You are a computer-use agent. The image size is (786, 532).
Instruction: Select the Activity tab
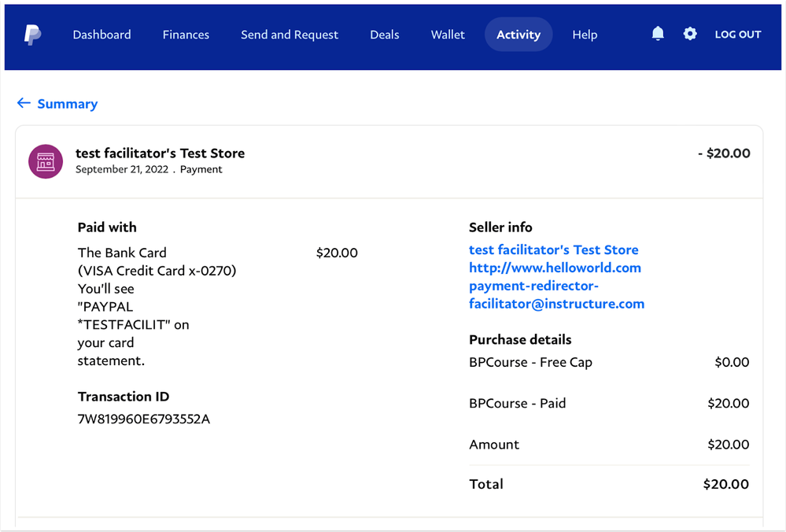518,35
